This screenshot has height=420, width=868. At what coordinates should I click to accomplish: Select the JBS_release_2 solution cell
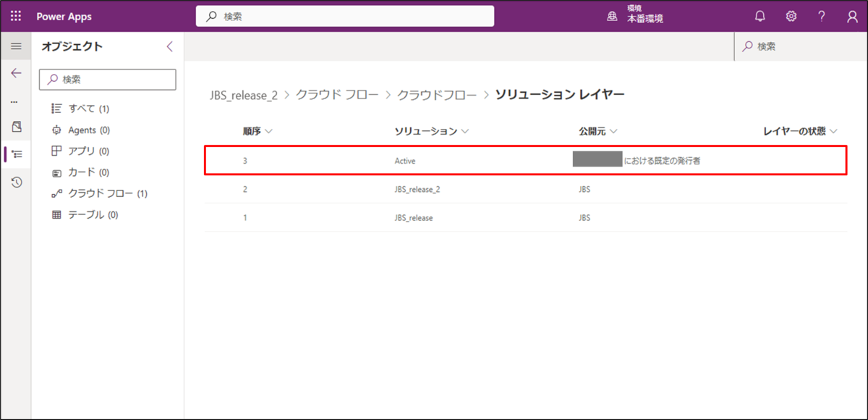[417, 189]
